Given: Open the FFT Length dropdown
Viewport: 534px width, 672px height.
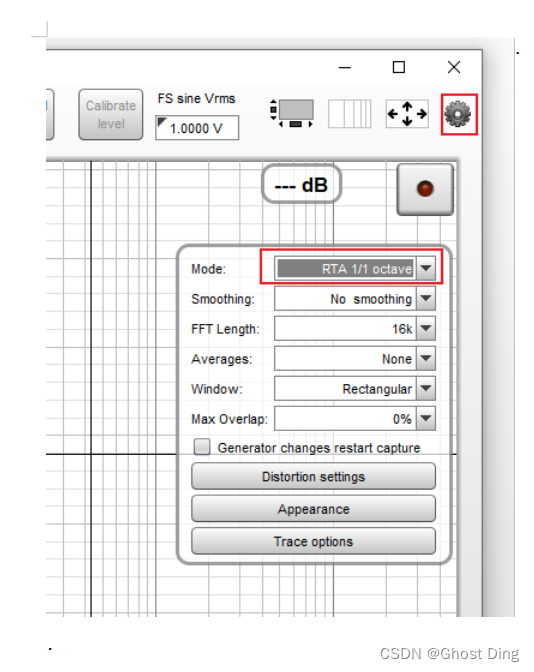Looking at the screenshot, I should [355, 329].
